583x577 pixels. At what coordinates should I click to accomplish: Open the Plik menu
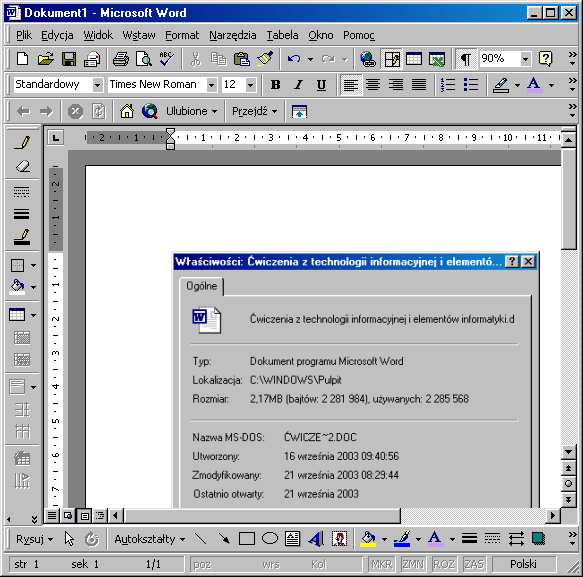[24, 35]
